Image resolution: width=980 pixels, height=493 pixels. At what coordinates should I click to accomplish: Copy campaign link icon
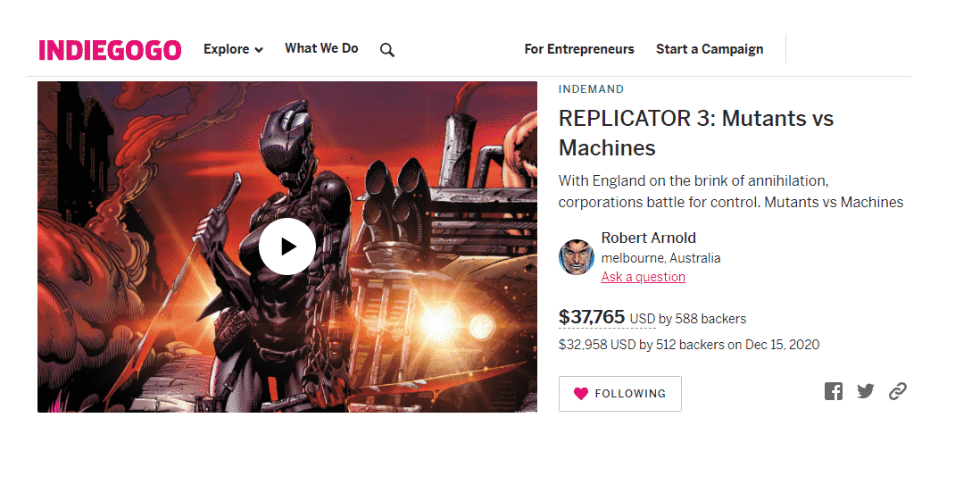click(898, 391)
